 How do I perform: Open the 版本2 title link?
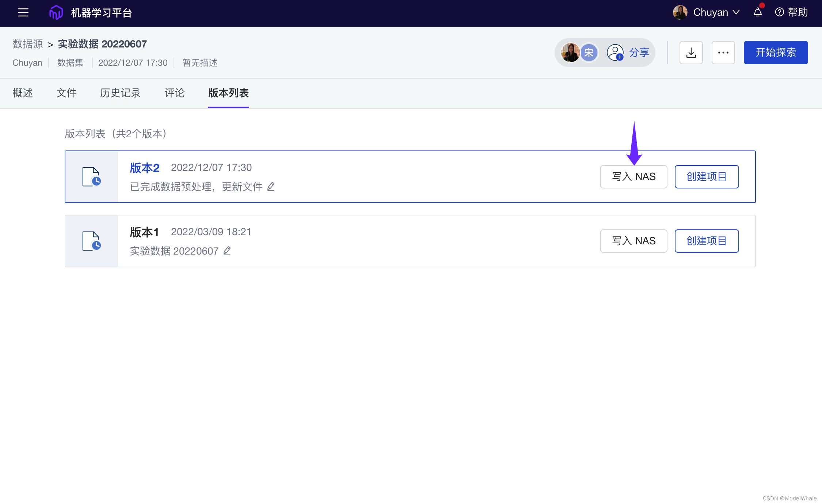[145, 168]
